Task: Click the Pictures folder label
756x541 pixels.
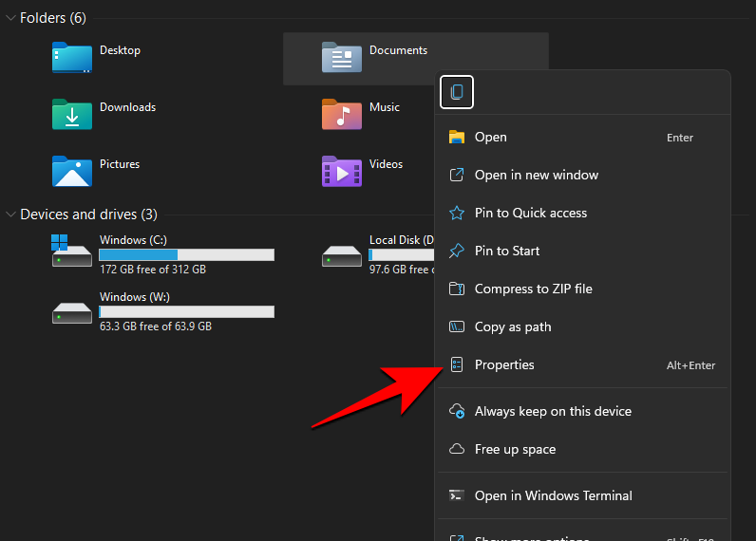Action: click(x=120, y=164)
